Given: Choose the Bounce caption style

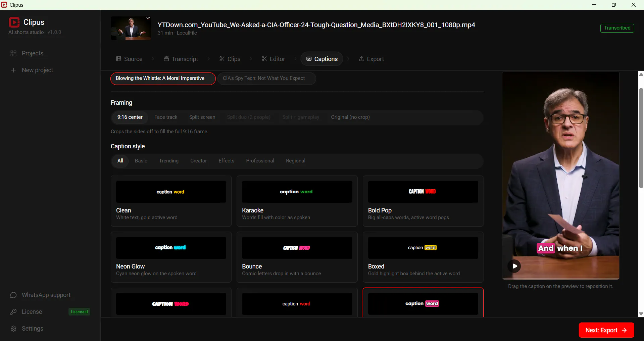Looking at the screenshot, I should (x=297, y=257).
